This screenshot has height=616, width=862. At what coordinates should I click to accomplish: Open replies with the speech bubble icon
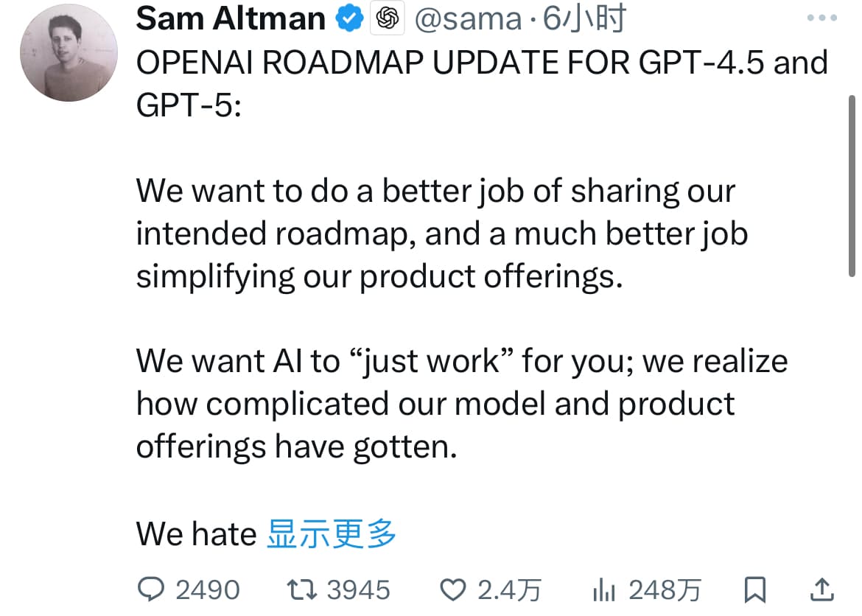coord(153,588)
